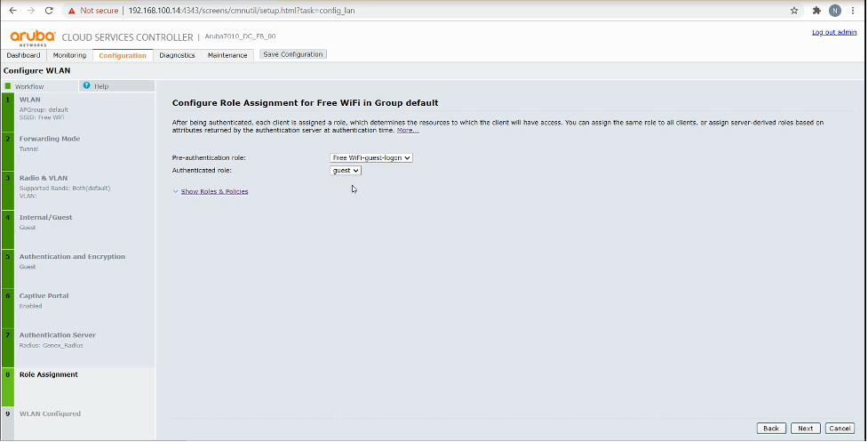Click the Aruba Networks logo
This screenshot has width=868, height=442.
coord(33,37)
